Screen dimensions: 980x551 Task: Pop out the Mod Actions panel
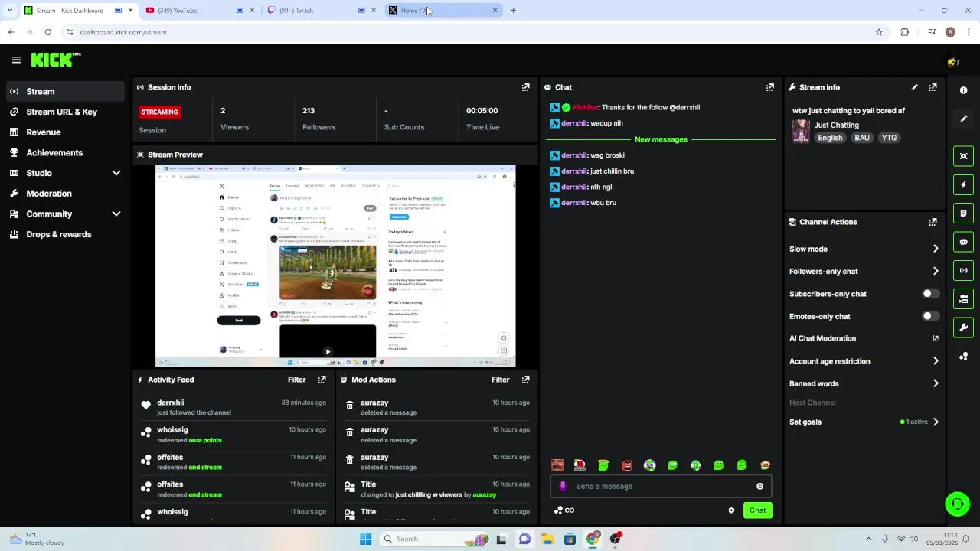pyautogui.click(x=525, y=380)
